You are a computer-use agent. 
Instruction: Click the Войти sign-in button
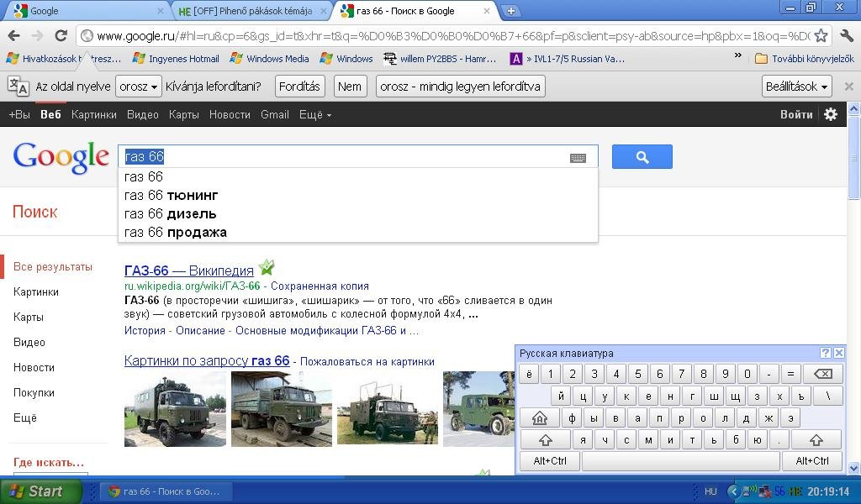pyautogui.click(x=796, y=114)
